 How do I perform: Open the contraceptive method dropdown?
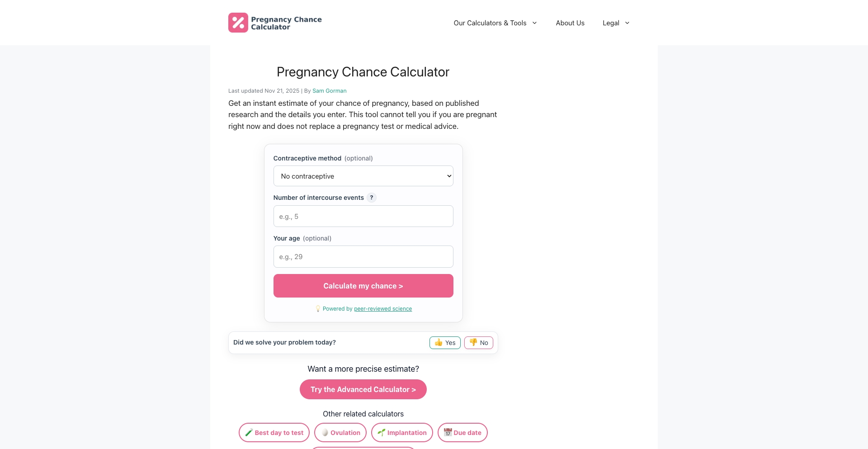click(363, 176)
